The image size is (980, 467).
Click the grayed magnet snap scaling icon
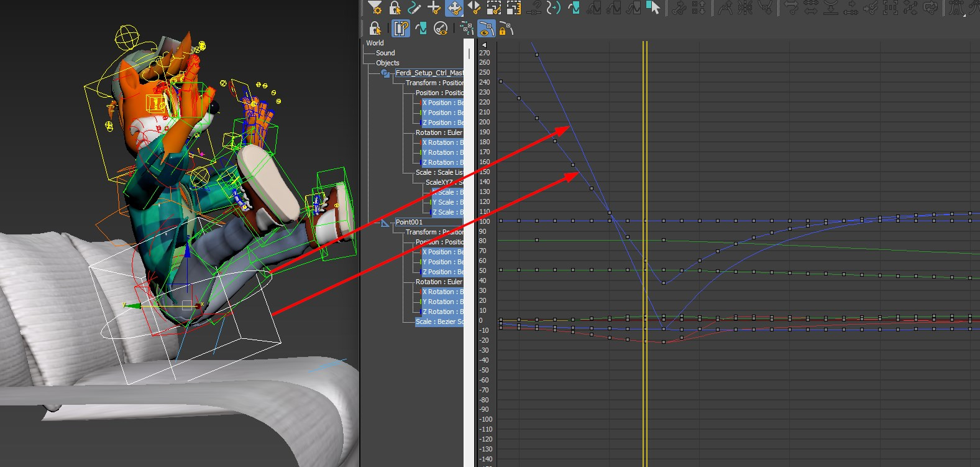(534, 7)
